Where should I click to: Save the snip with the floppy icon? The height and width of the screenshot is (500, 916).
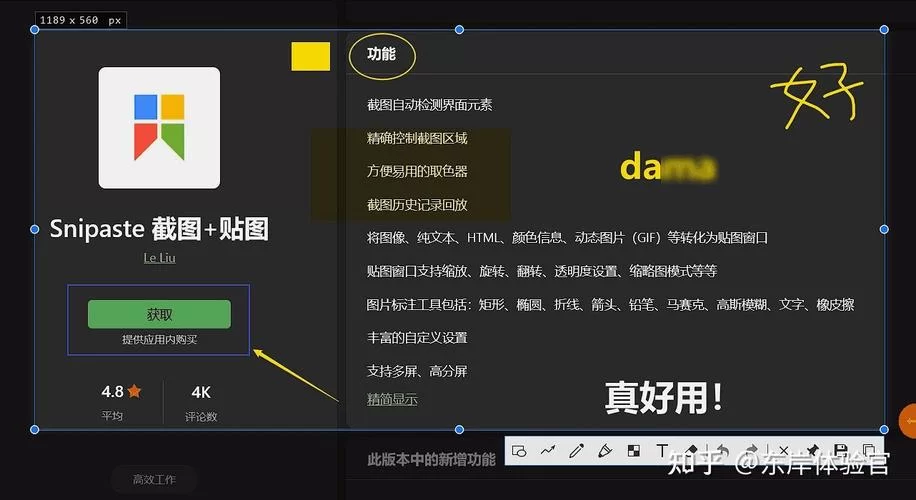point(841,450)
